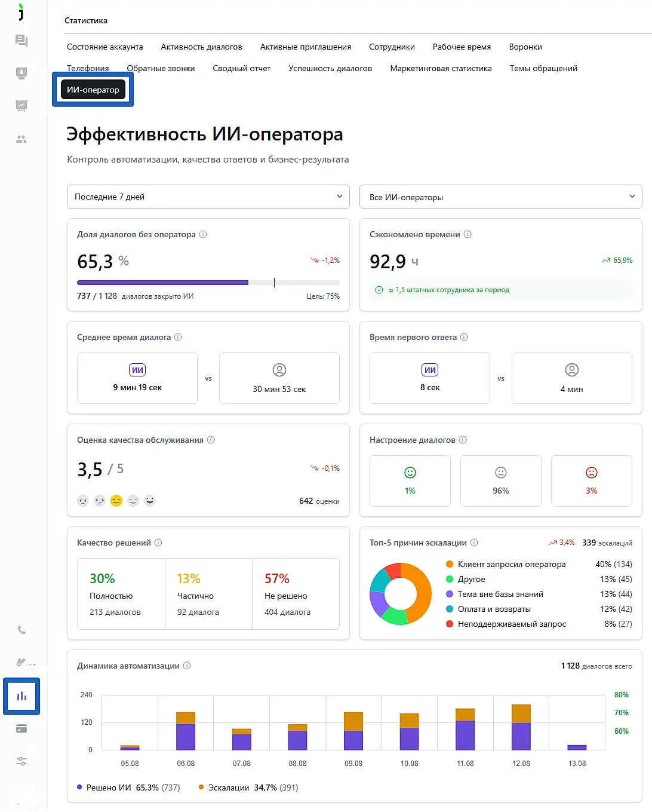Screen dimensions: 652x812
Task: Open the settings sliders sidebar icon
Action: coord(21,761)
